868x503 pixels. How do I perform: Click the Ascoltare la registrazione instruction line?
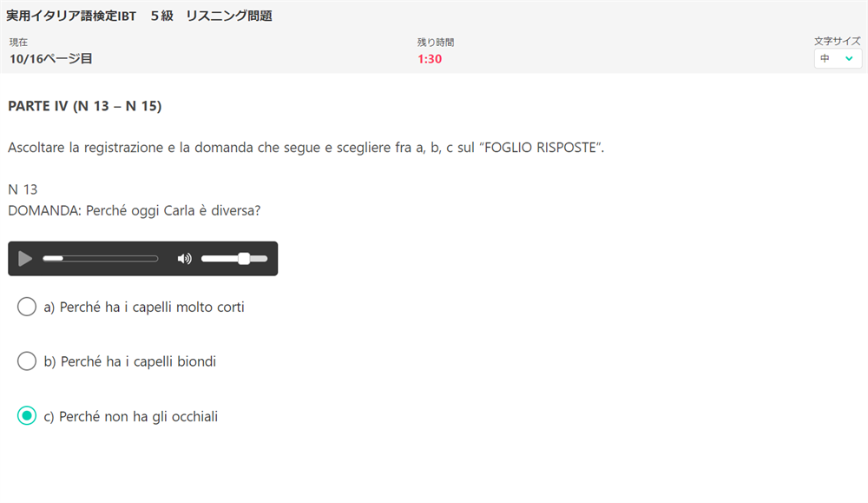pos(306,148)
